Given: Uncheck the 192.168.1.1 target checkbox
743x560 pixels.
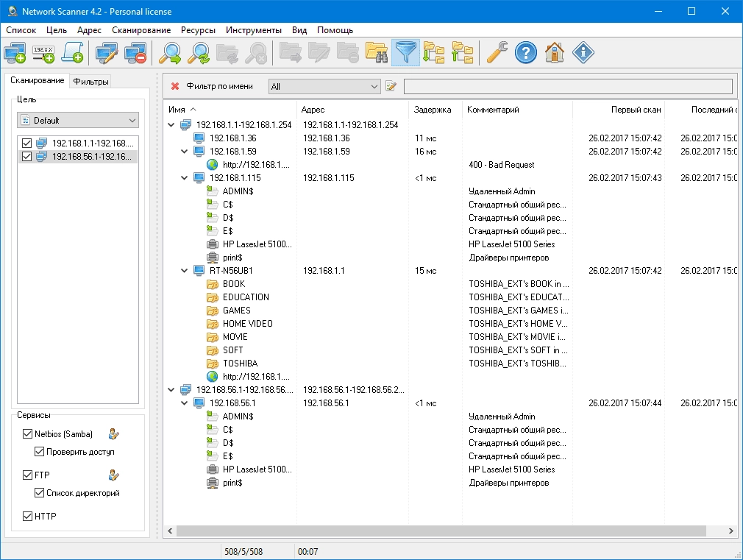Looking at the screenshot, I should pyautogui.click(x=27, y=143).
